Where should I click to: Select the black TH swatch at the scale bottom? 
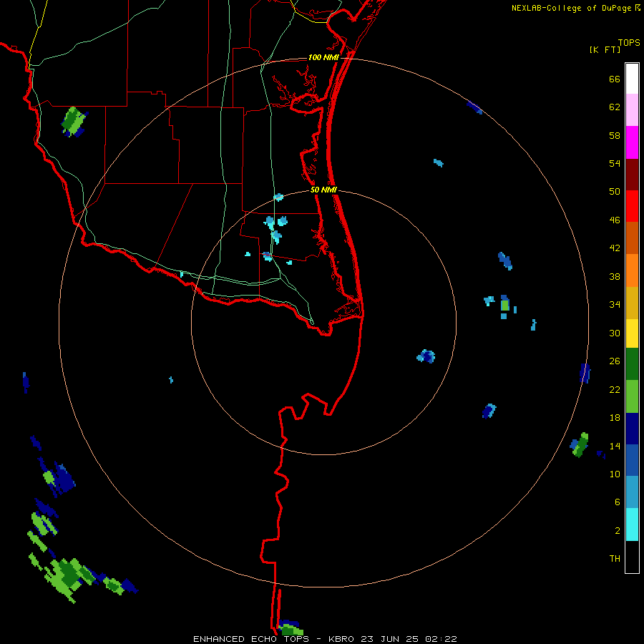click(632, 557)
